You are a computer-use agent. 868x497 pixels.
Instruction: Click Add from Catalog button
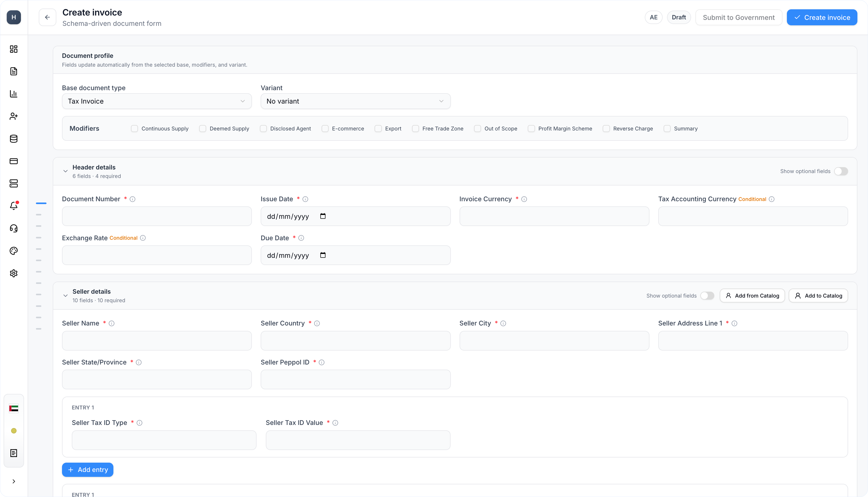[752, 296]
